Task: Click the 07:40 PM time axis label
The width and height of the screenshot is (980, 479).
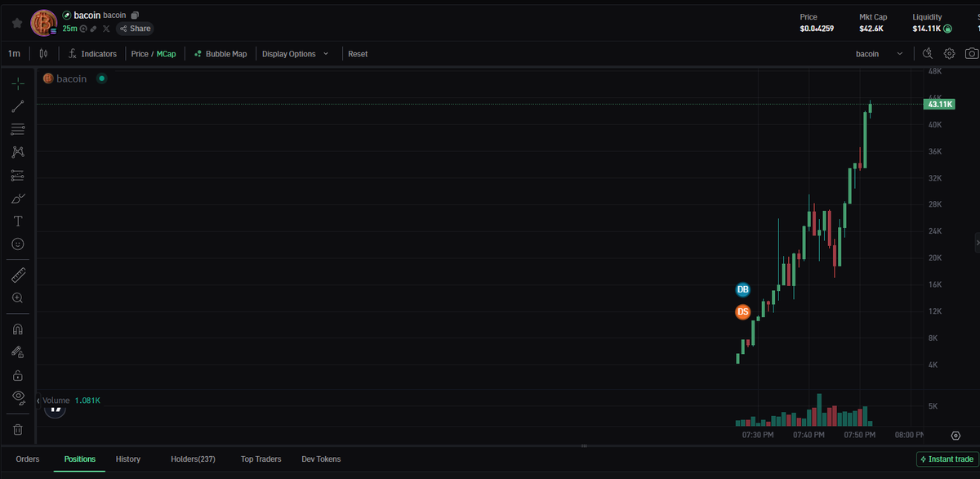Action: (x=808, y=435)
